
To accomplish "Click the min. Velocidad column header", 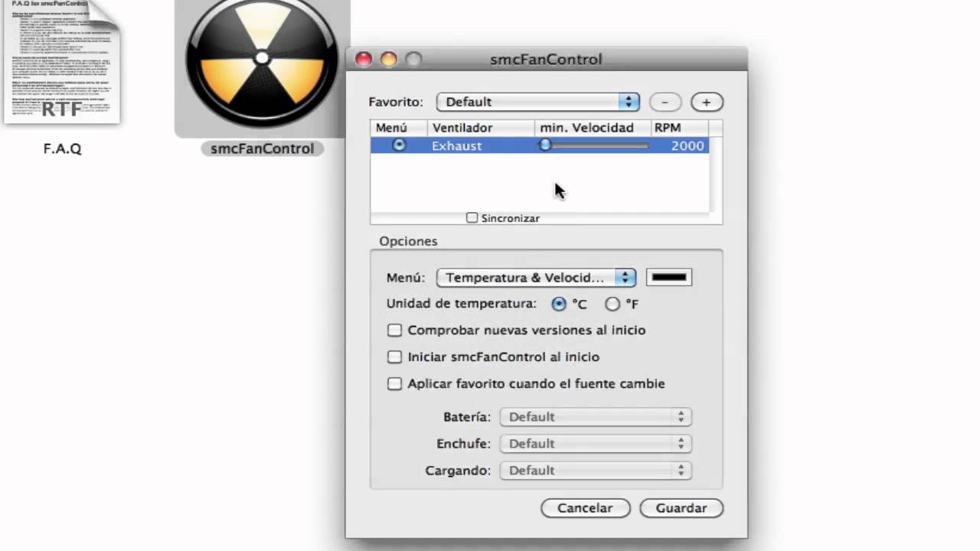I will coord(593,128).
